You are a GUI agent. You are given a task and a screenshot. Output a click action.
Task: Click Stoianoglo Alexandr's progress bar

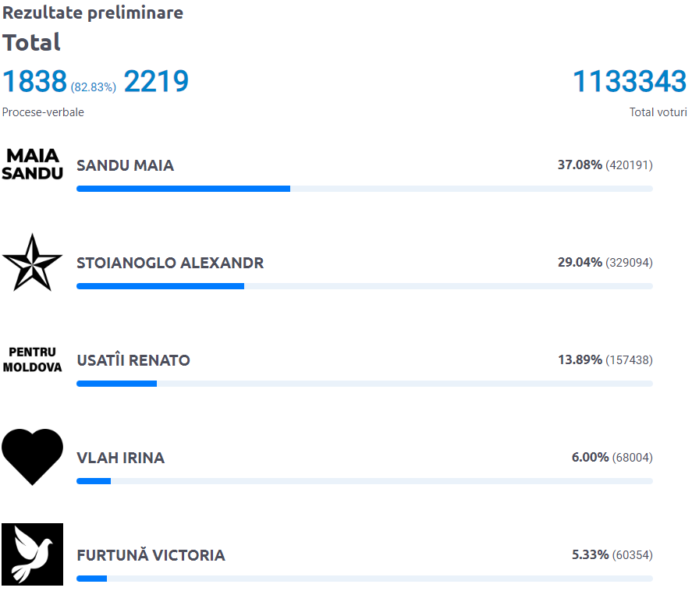coord(160,286)
